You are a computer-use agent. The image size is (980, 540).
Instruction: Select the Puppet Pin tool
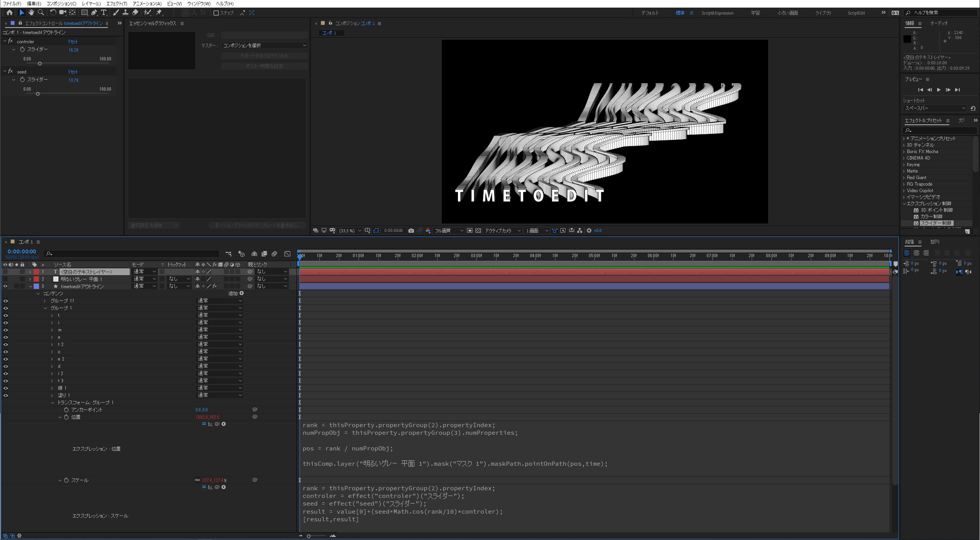(x=159, y=13)
